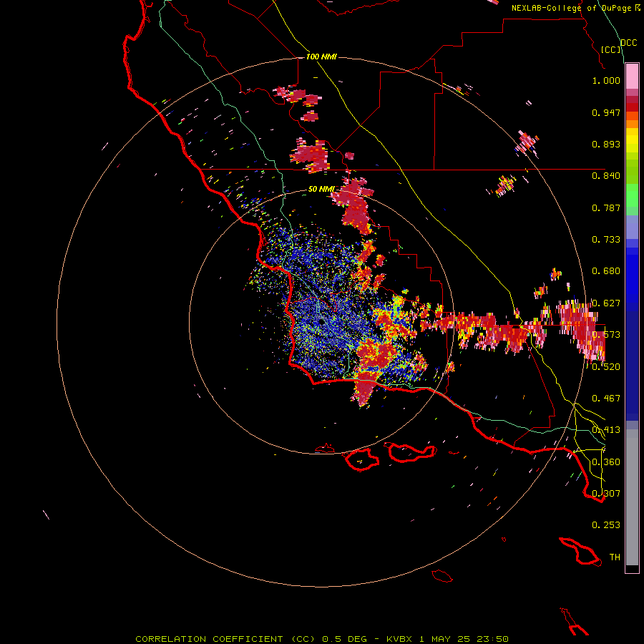Click the 0.307 legend value
Image resolution: width=644 pixels, height=644 pixels.
606,494
